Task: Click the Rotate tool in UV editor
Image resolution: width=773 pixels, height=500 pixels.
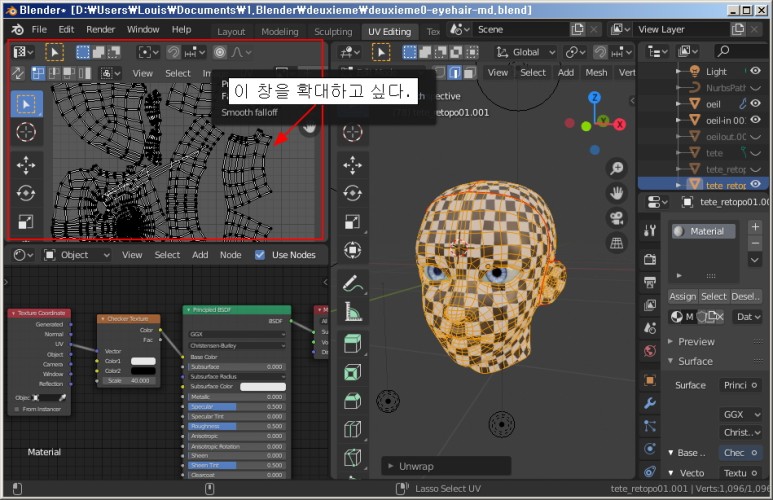Action: (27, 193)
